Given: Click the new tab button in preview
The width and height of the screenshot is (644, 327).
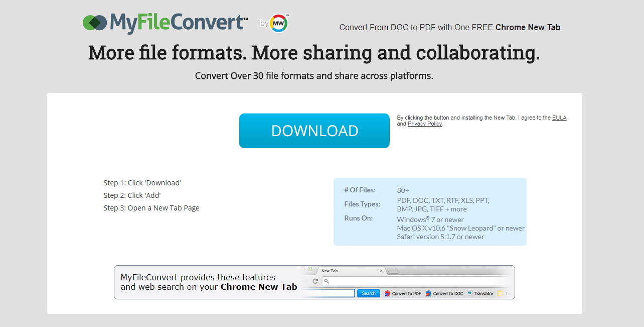Looking at the screenshot, I should point(393,271).
